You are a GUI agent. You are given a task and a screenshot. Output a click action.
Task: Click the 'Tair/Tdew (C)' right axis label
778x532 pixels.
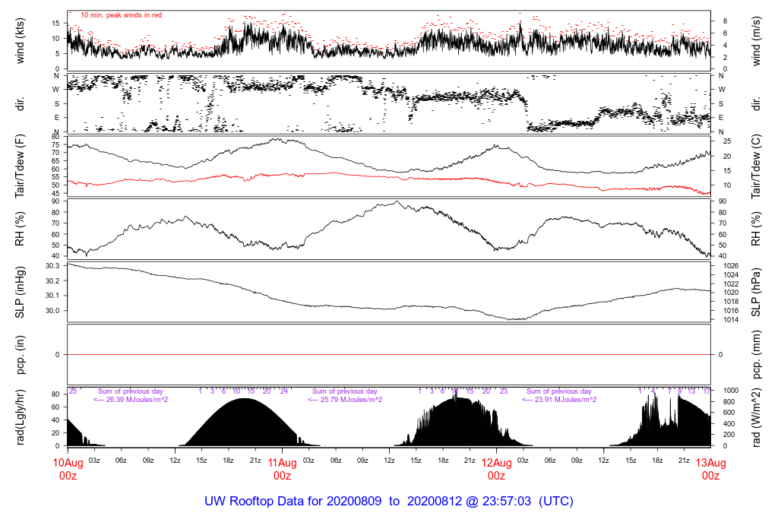coord(756,166)
